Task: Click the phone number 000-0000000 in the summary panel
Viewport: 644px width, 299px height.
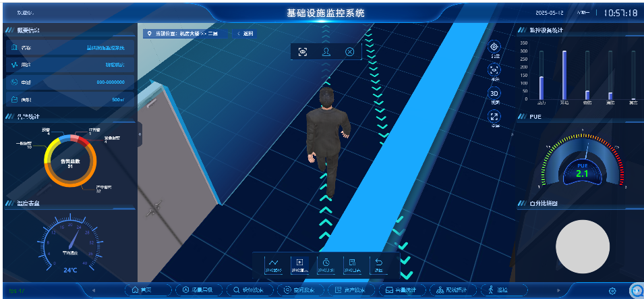Action: (111, 82)
